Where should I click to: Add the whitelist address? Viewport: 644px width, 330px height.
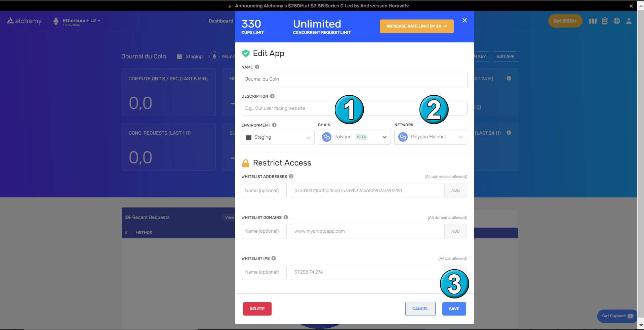pyautogui.click(x=455, y=190)
